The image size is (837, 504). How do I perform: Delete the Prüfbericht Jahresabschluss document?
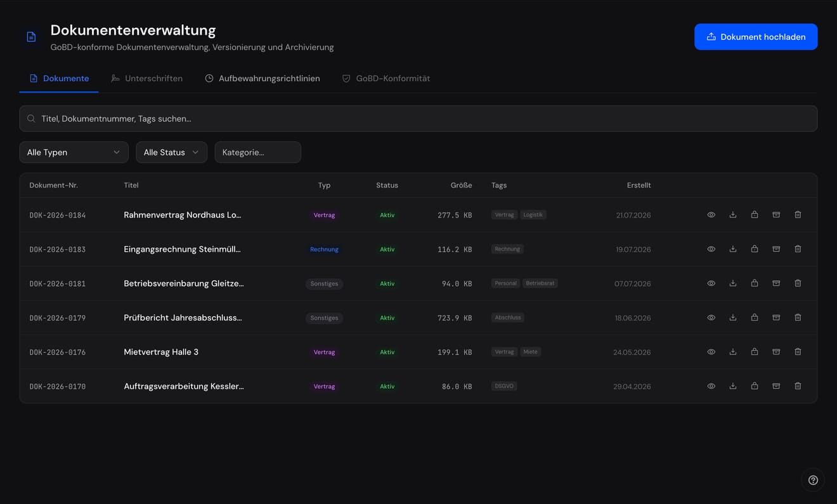[798, 318]
